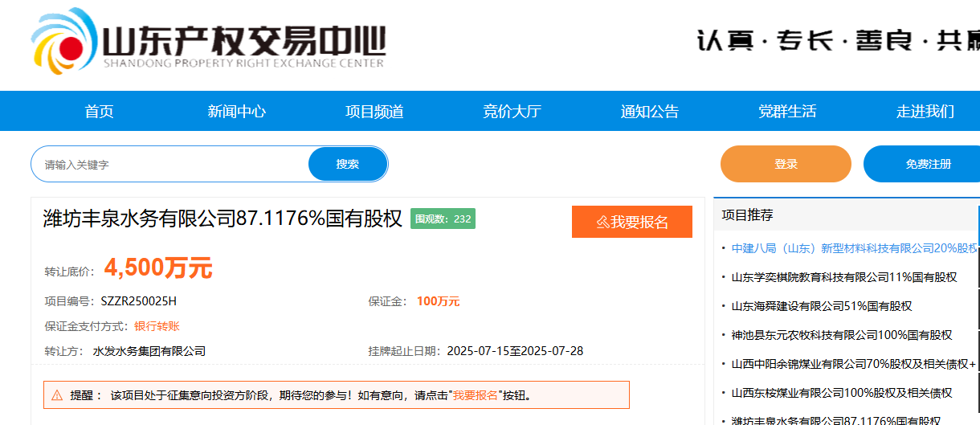
Task: Open 中建八局（山东）新型材料科技 recommended project
Action: pyautogui.click(x=855, y=248)
